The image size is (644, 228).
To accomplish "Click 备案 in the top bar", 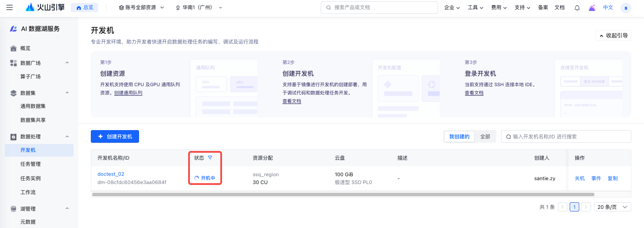I will (x=543, y=7).
